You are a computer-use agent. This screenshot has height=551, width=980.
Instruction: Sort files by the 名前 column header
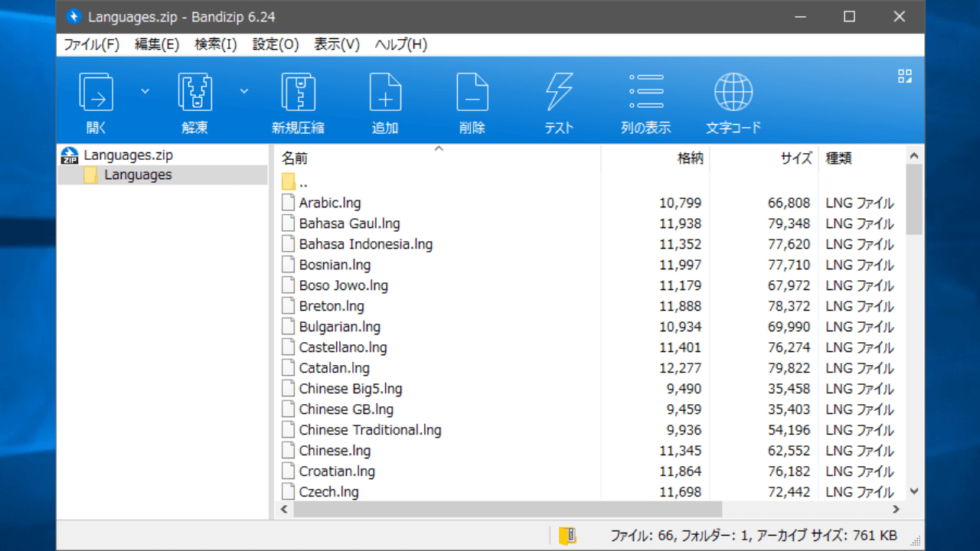[295, 158]
